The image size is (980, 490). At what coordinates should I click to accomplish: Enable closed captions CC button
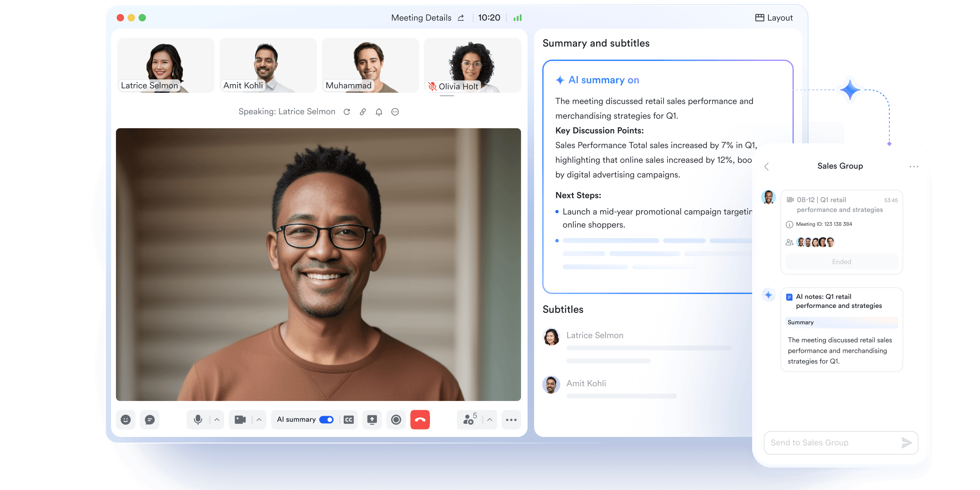pos(349,420)
